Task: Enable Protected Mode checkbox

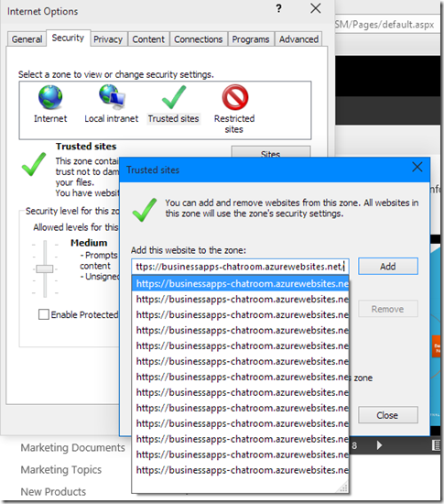Action: [x=44, y=314]
